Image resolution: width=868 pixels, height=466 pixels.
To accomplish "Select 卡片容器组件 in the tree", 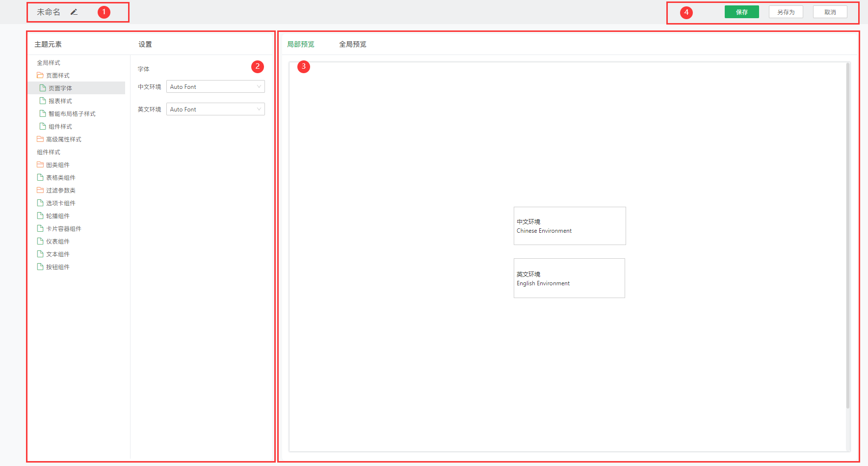I will tap(63, 229).
